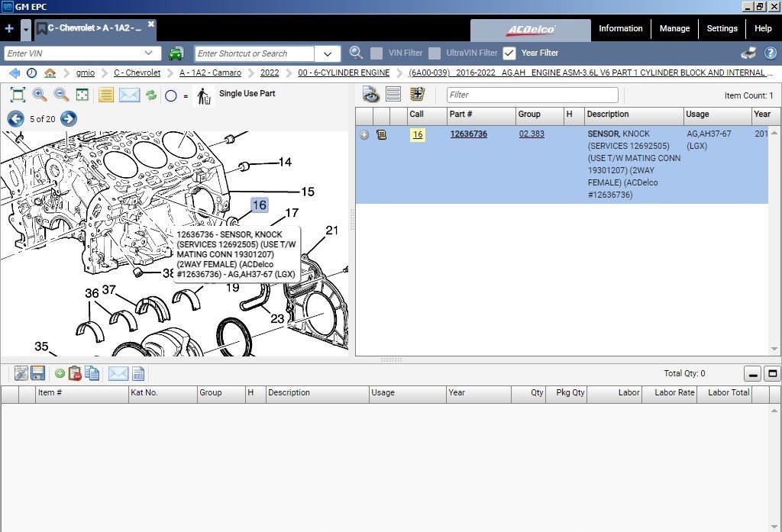
Task: Open the email illustration icon above the diagram
Action: [127, 95]
